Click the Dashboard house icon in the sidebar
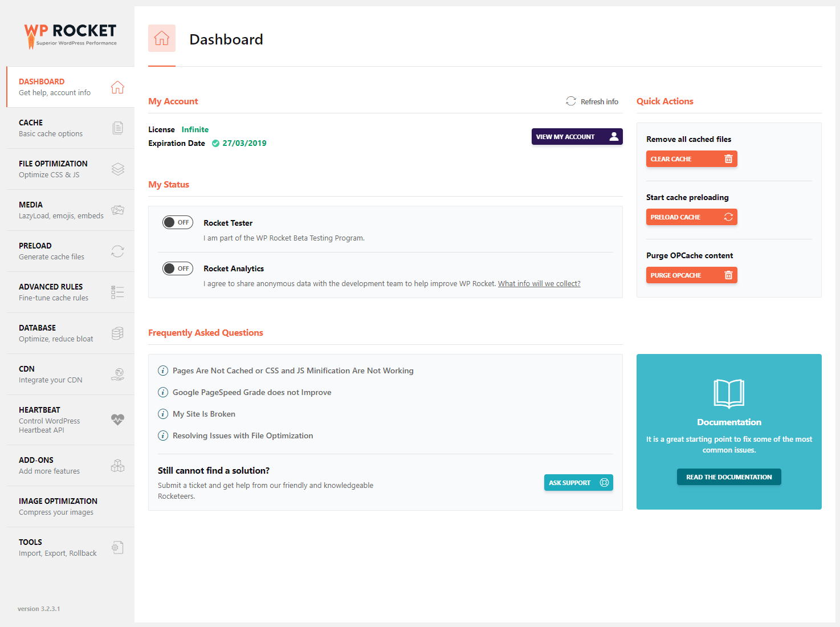 (117, 87)
